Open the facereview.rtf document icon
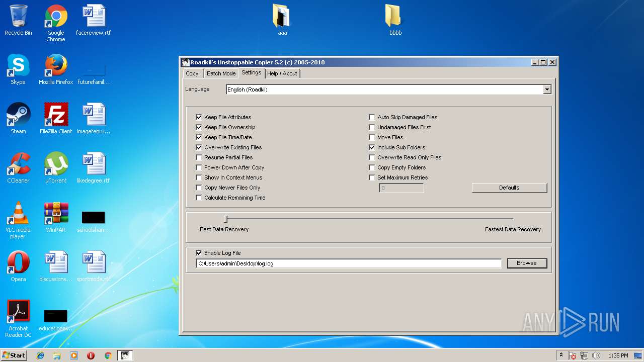Viewport: 644px width, 362px height. click(94, 20)
